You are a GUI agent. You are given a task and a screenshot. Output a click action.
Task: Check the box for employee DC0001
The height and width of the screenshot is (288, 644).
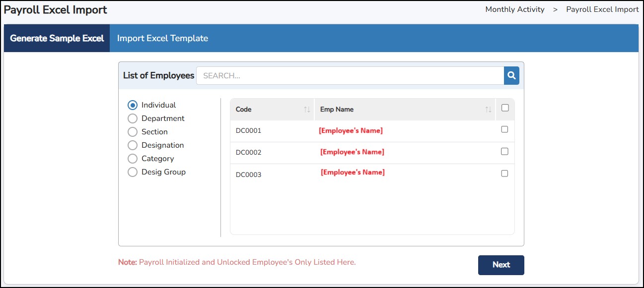[504, 129]
